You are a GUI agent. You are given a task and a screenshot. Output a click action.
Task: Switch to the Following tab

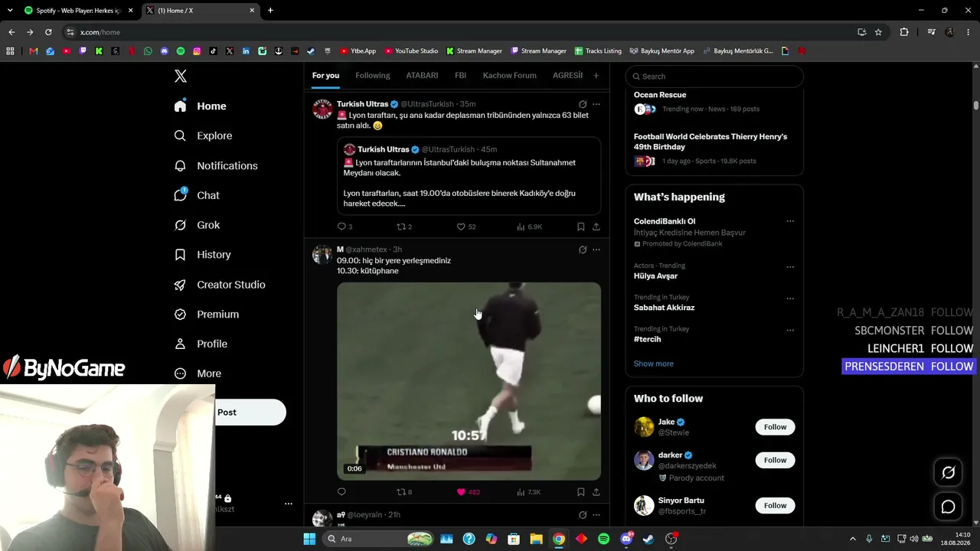373,76
